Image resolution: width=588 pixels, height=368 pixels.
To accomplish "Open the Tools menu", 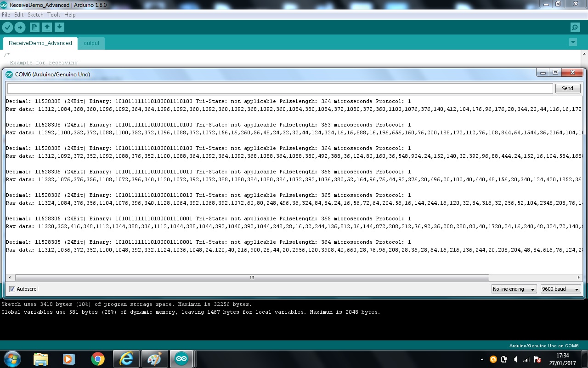I will pos(54,14).
